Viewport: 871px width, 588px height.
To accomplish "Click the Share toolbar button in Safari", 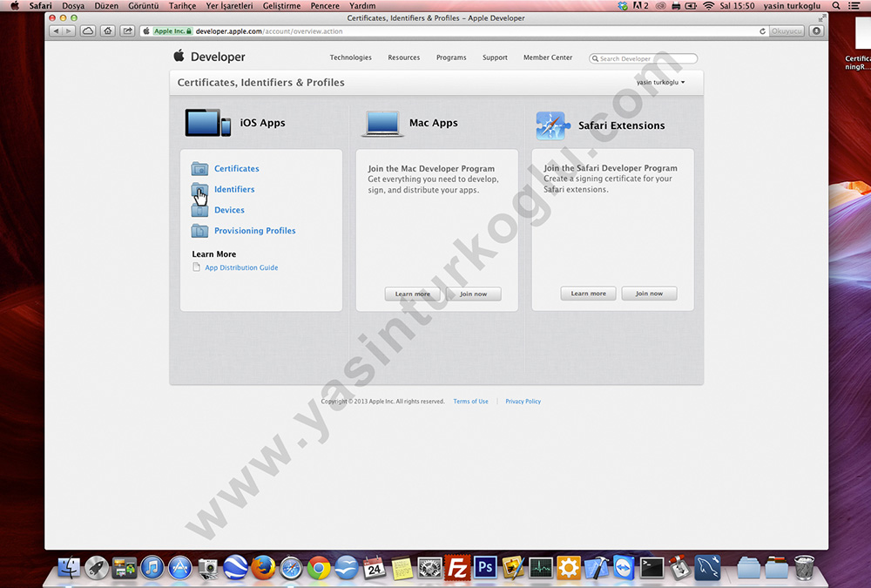I will click(128, 31).
